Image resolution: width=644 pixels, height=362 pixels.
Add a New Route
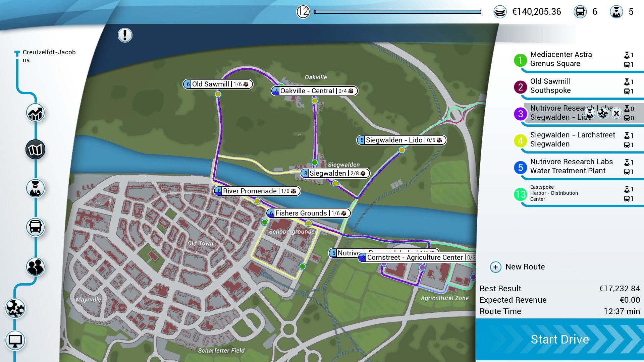(518, 267)
